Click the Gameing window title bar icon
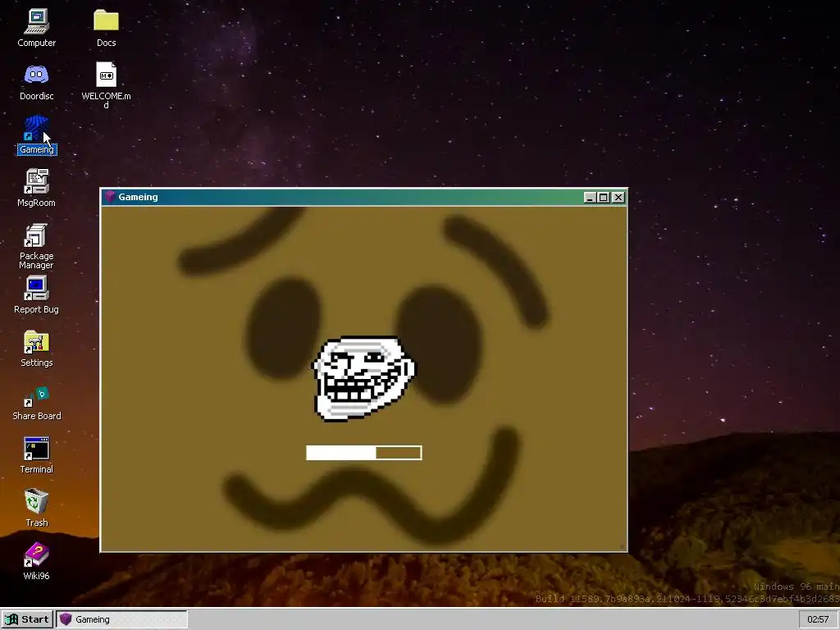Screen dimensions: 840x630 point(111,197)
